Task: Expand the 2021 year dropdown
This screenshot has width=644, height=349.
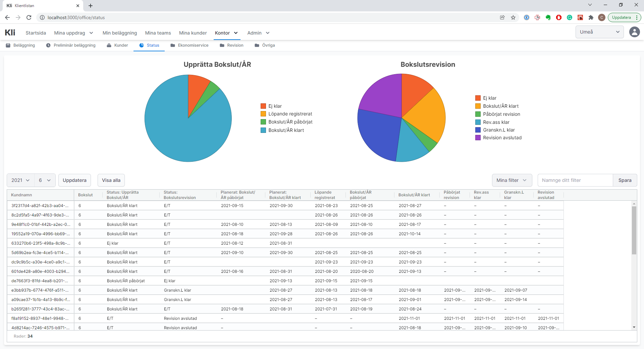Action: (x=20, y=180)
